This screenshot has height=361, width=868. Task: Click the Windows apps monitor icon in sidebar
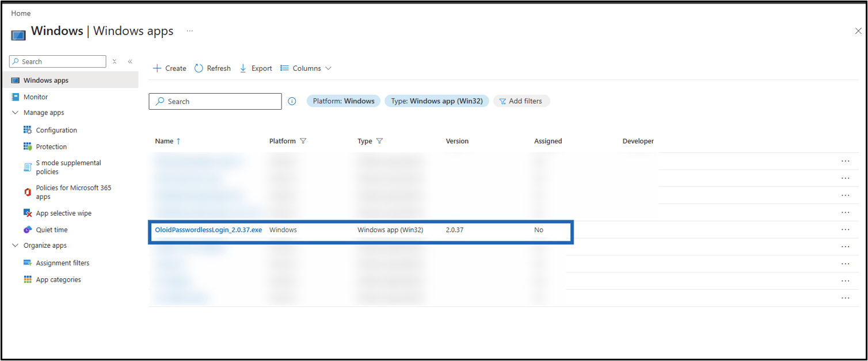16,80
